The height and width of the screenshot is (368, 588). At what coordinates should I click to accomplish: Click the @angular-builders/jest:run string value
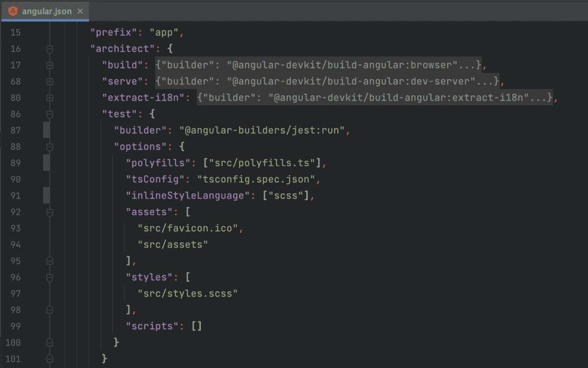pyautogui.click(x=260, y=130)
